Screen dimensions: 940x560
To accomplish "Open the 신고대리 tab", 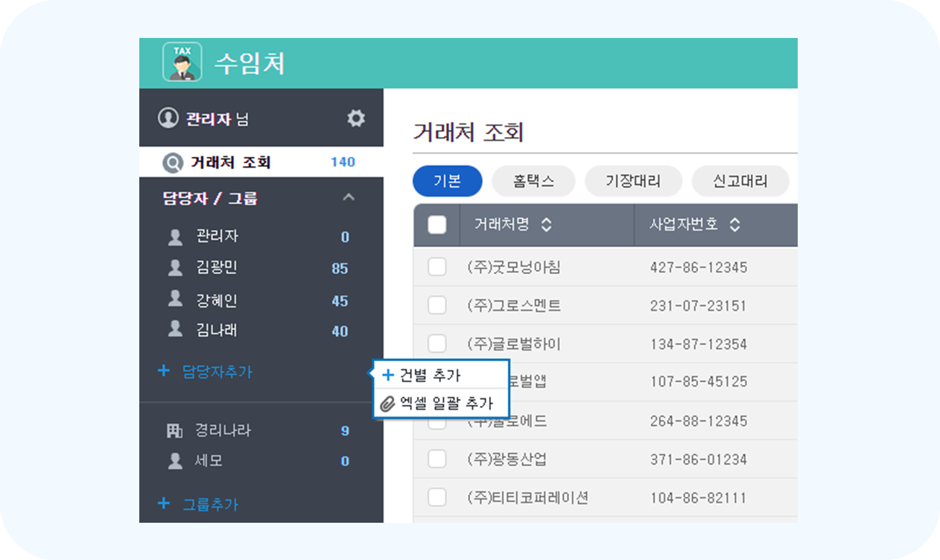I will (x=740, y=181).
